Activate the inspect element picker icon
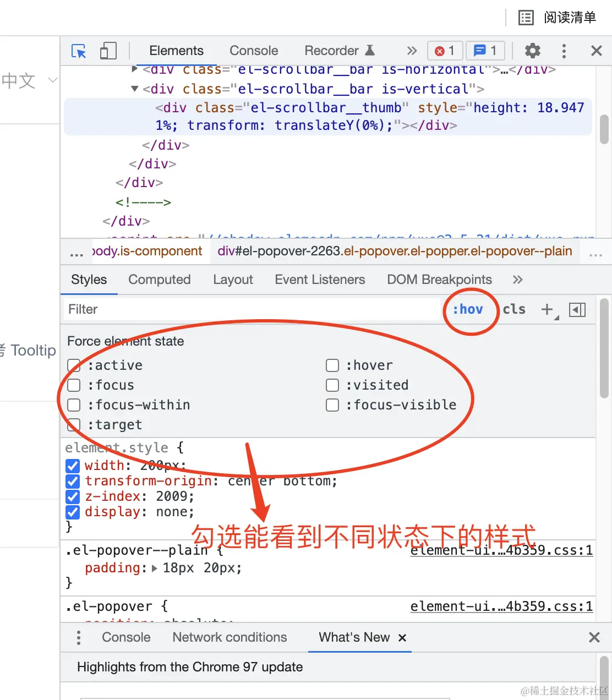The width and height of the screenshot is (612, 700). (x=79, y=51)
